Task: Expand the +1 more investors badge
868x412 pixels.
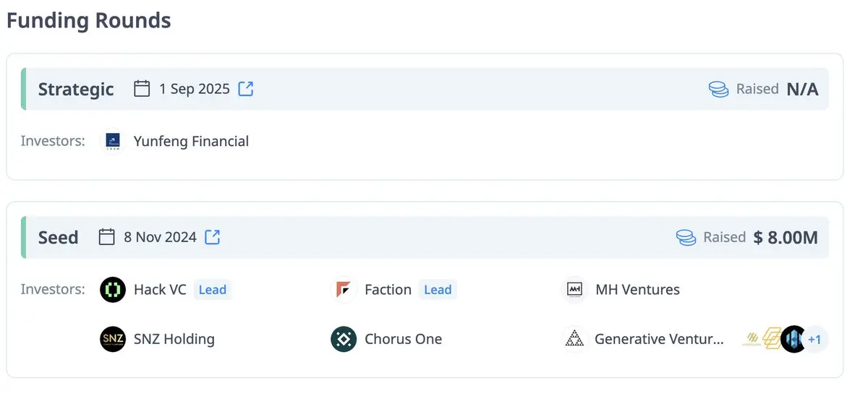Action: (x=815, y=339)
